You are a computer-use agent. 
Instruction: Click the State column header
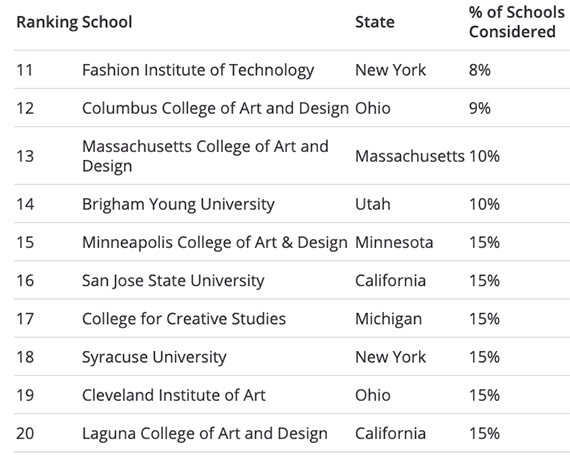click(374, 22)
